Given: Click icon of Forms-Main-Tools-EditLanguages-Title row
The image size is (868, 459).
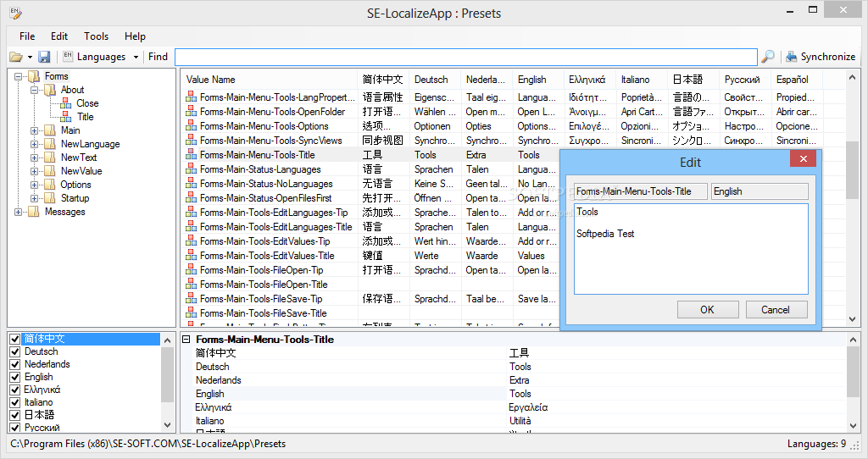Looking at the screenshot, I should click(191, 226).
